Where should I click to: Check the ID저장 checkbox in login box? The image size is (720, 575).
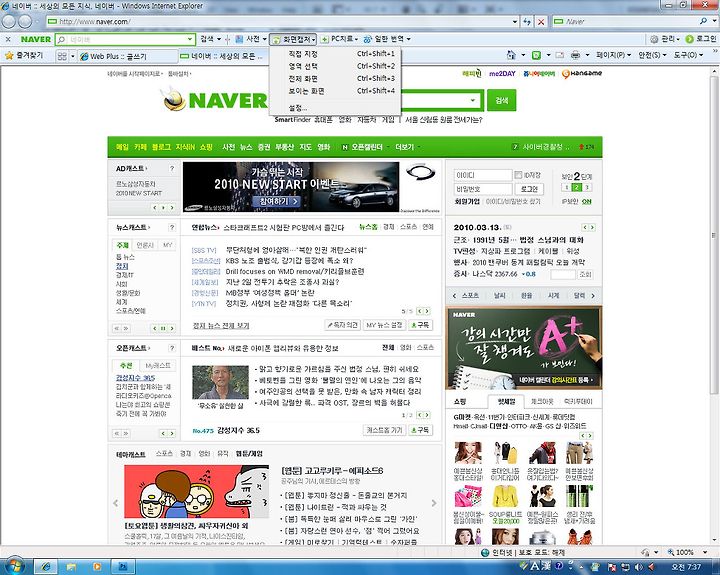pos(518,175)
